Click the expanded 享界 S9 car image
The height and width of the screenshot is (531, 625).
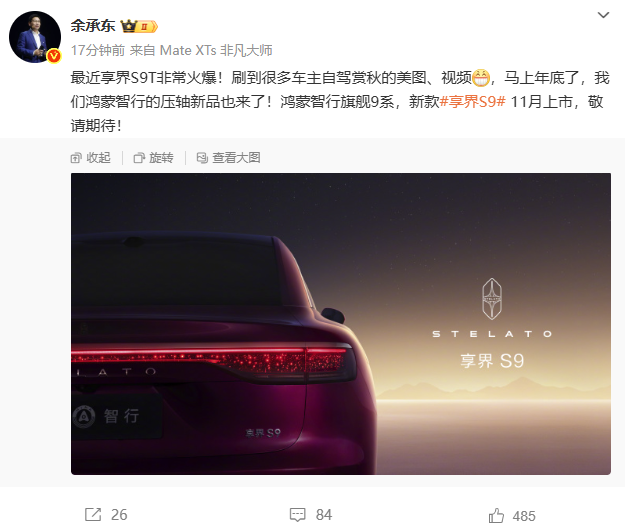pos(341,324)
